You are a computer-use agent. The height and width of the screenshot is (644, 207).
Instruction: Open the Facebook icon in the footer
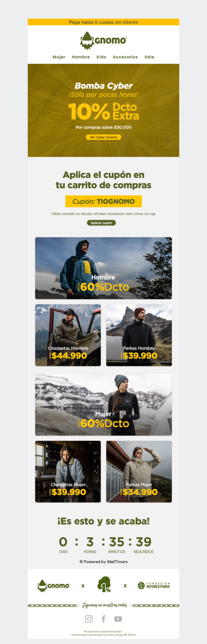click(x=103, y=619)
